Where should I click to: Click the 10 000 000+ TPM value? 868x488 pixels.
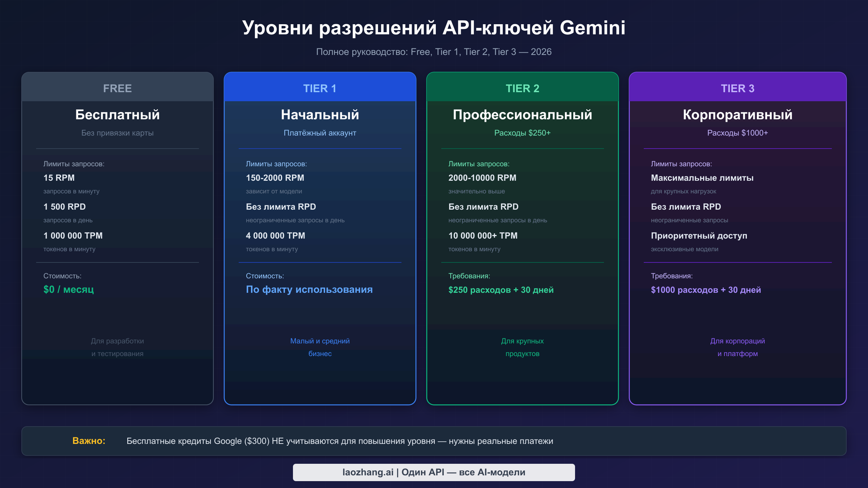point(483,236)
